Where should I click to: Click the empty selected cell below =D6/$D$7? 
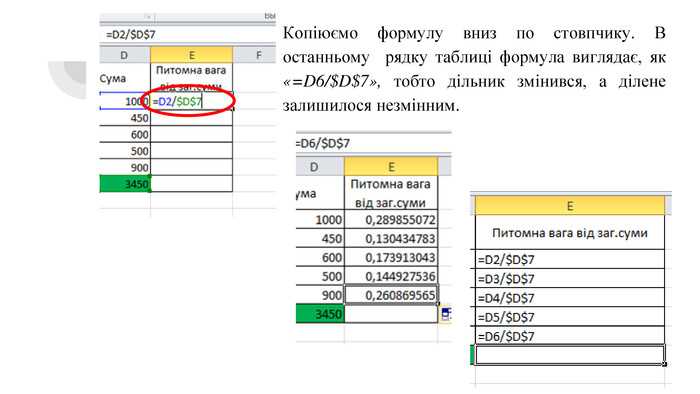(570, 355)
